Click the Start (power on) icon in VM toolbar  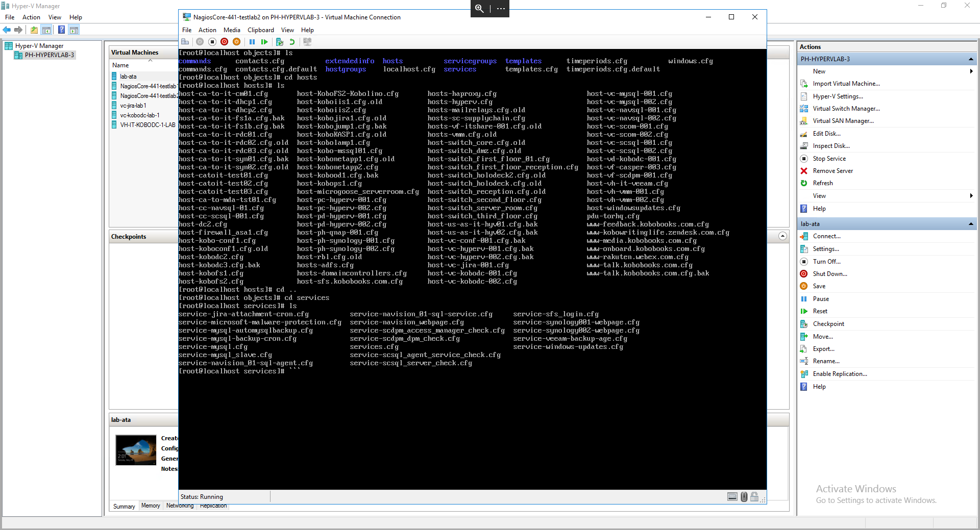coord(200,42)
